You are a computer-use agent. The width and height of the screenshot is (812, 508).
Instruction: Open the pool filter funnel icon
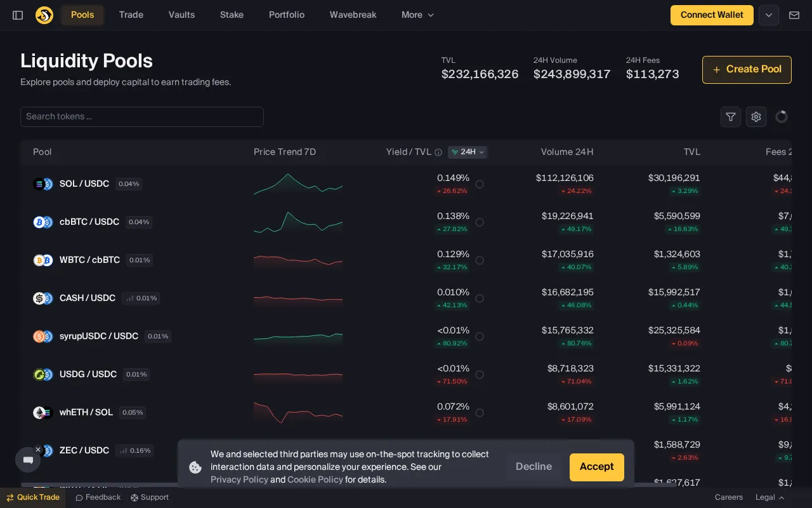731,117
